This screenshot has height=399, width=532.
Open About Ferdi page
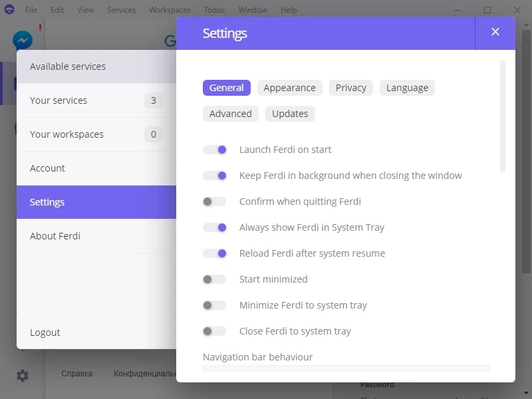point(96,236)
